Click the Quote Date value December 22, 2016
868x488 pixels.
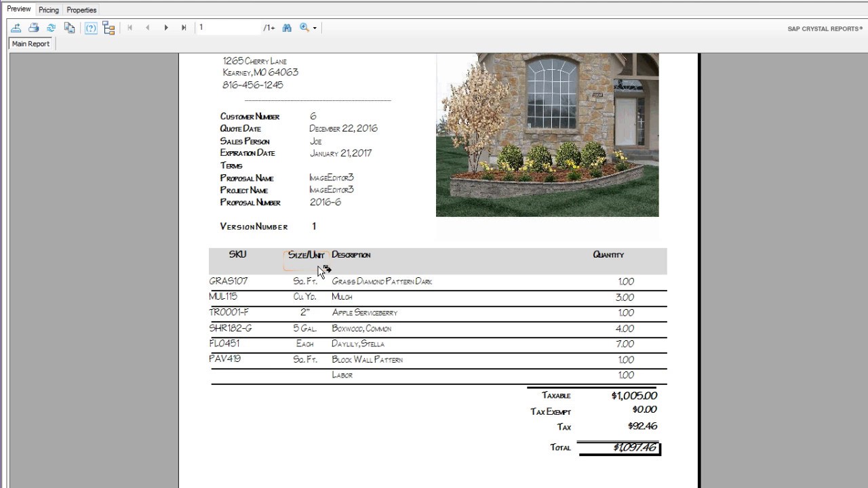[344, 128]
